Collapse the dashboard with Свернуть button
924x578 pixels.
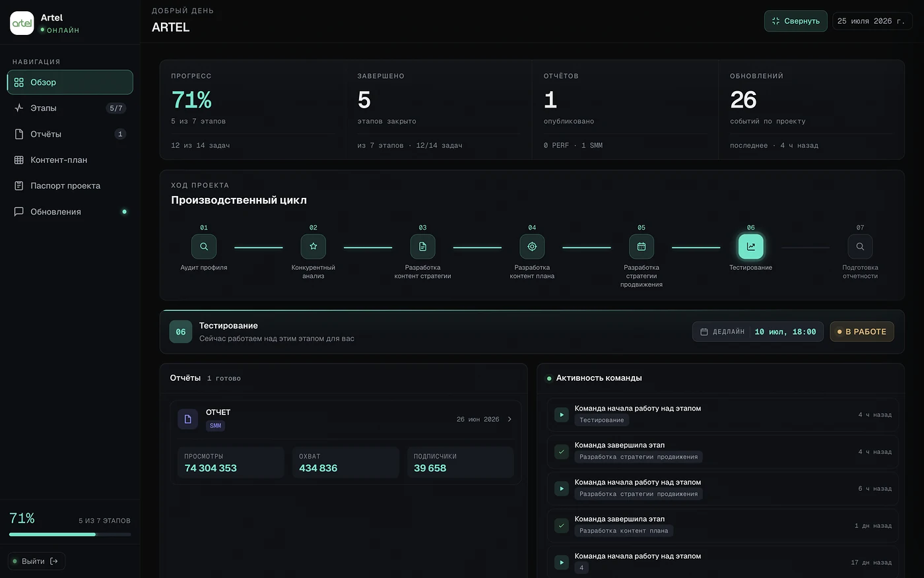[x=795, y=21]
